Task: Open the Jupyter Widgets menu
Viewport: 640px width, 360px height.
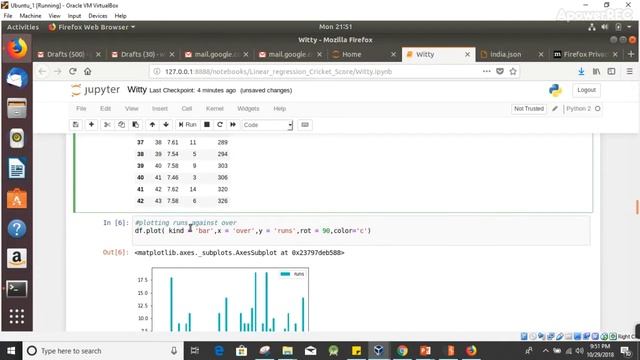Action: (x=248, y=109)
